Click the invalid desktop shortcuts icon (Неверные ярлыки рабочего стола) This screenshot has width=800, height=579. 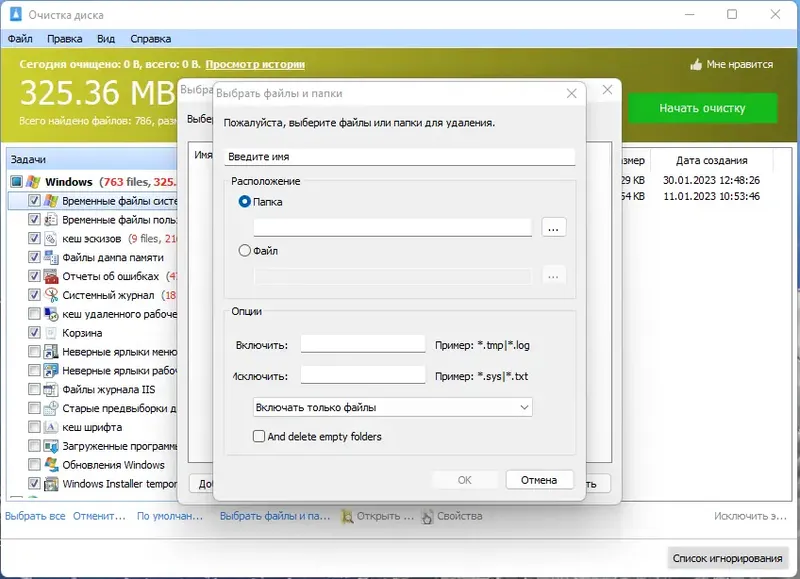coord(51,370)
